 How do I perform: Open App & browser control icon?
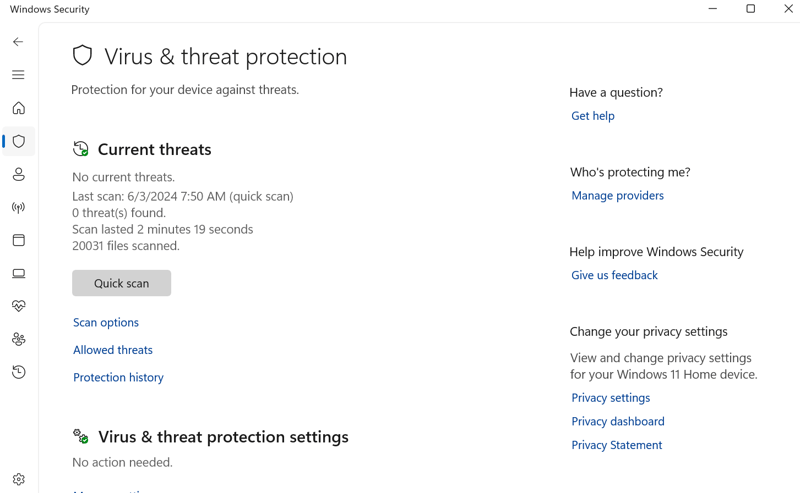click(x=18, y=240)
